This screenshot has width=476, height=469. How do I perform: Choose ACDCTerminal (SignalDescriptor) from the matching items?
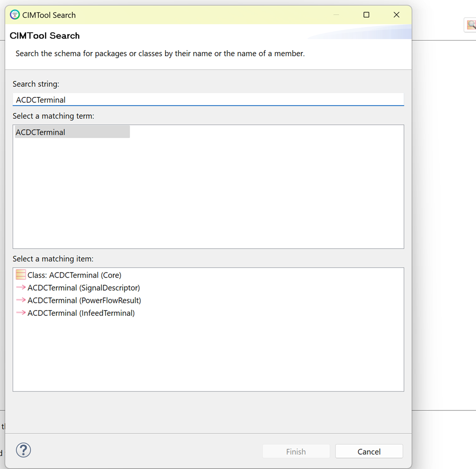pyautogui.click(x=84, y=288)
